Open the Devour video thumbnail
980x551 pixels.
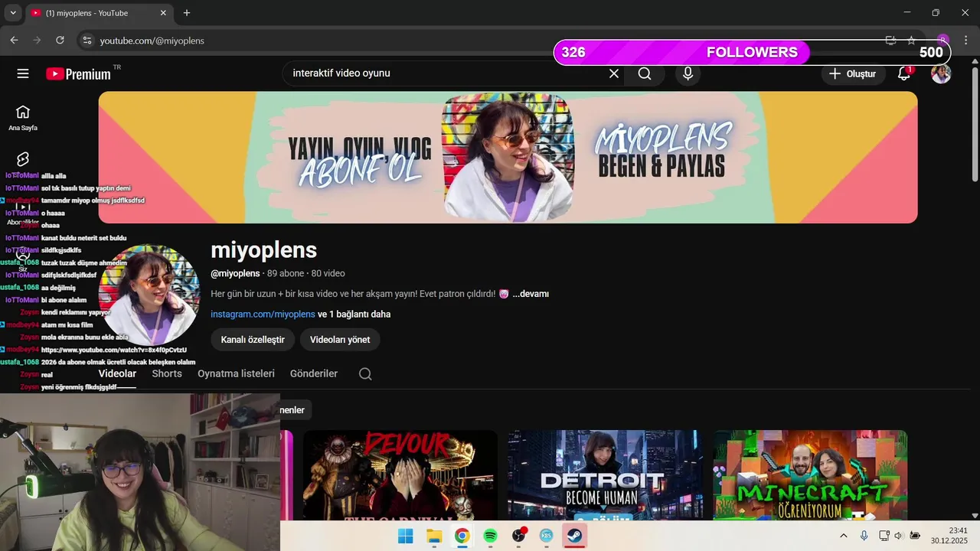pyautogui.click(x=400, y=475)
